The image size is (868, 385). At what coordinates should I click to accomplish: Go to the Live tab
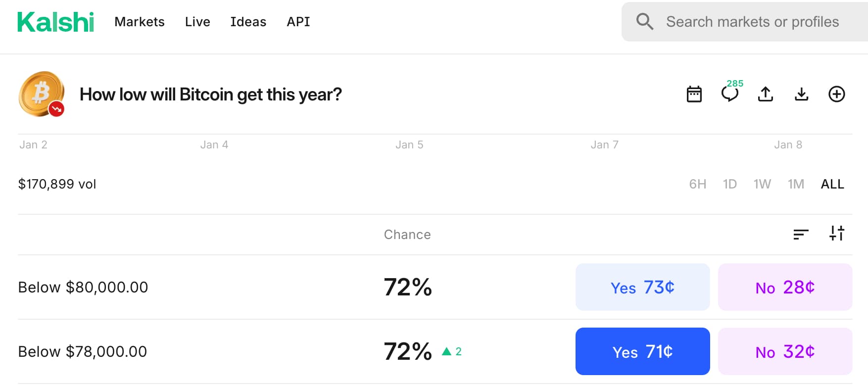click(x=197, y=22)
